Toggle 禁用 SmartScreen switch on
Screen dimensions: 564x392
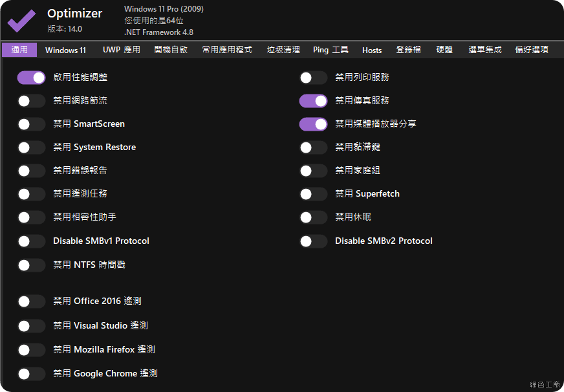[x=31, y=124]
